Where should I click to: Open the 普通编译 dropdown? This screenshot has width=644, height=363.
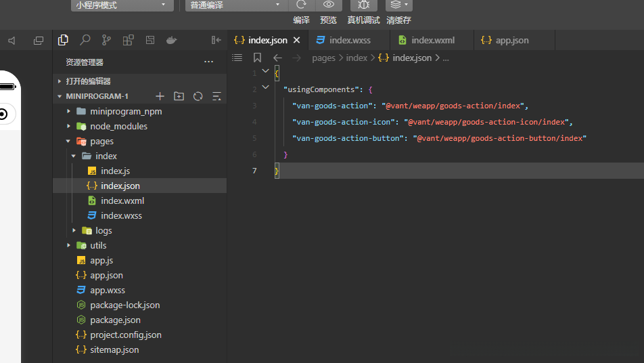(235, 5)
